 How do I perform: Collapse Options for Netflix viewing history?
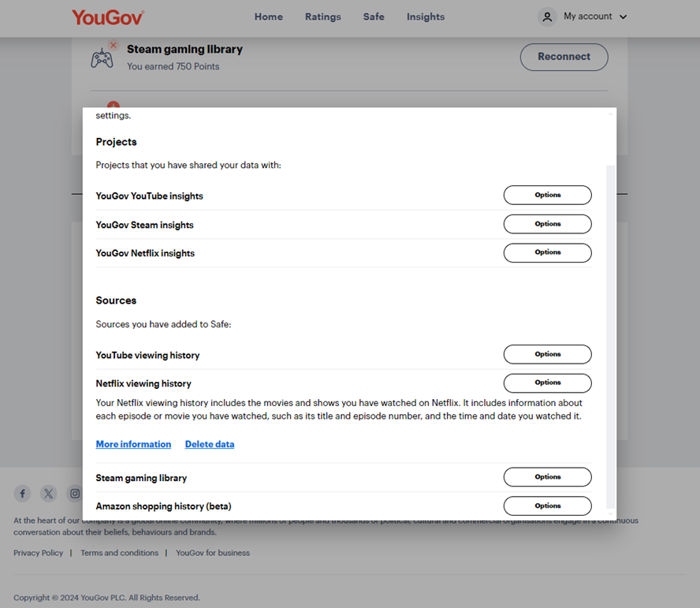point(547,382)
